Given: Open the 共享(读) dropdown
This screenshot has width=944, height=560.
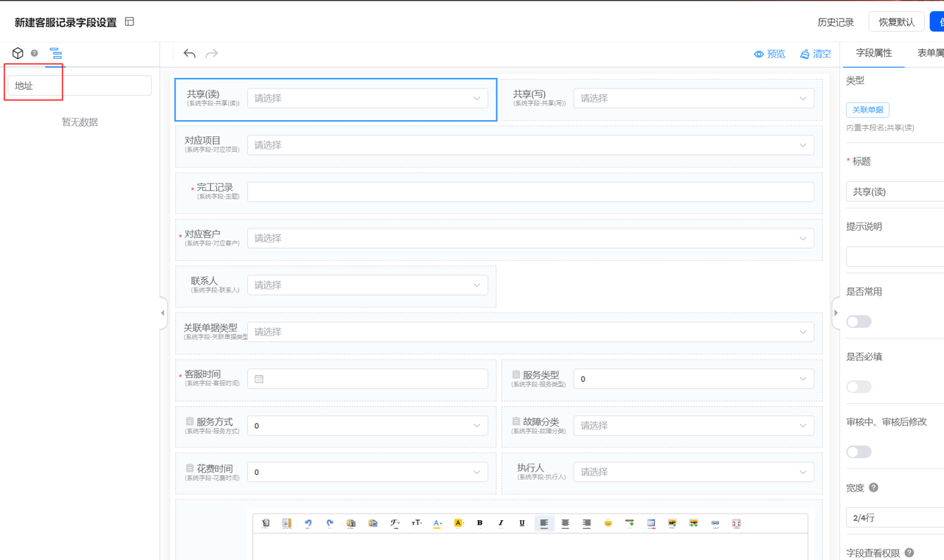Looking at the screenshot, I should [367, 98].
